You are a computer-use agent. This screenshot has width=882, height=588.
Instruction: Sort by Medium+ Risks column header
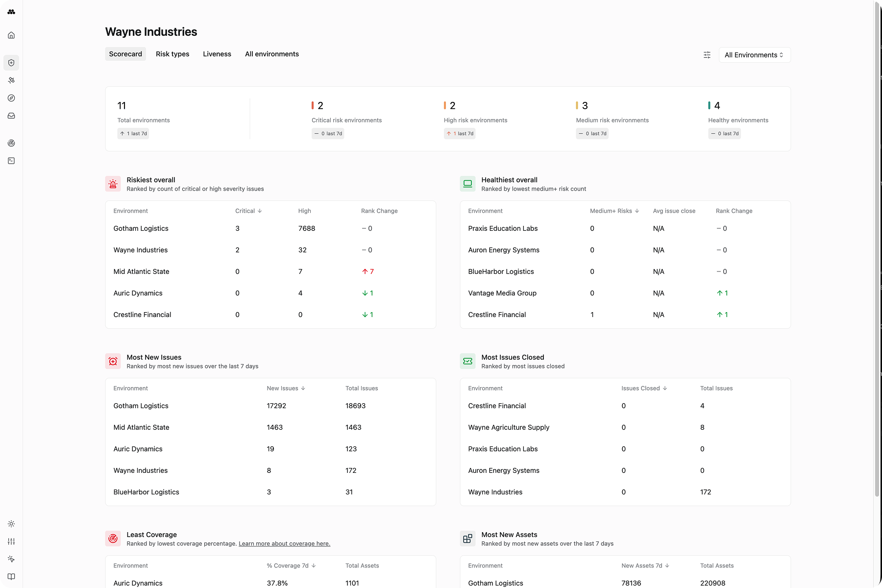click(614, 211)
